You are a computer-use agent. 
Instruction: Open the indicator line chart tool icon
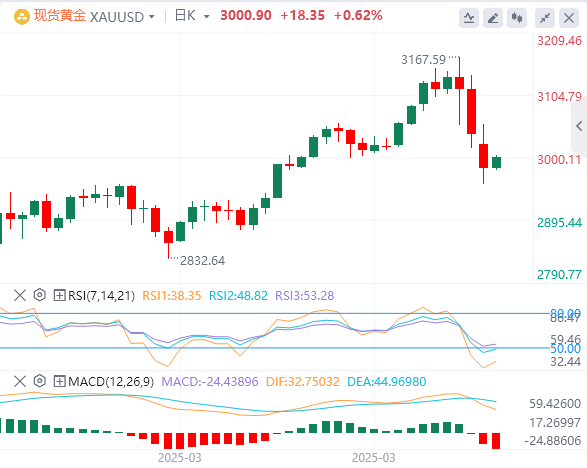(x=469, y=18)
